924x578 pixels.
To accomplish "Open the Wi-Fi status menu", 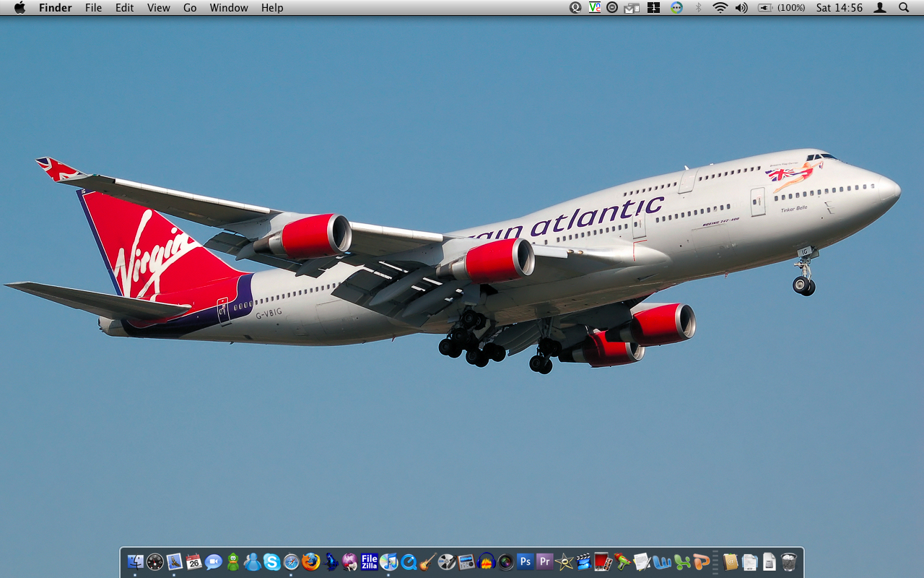I will [720, 8].
